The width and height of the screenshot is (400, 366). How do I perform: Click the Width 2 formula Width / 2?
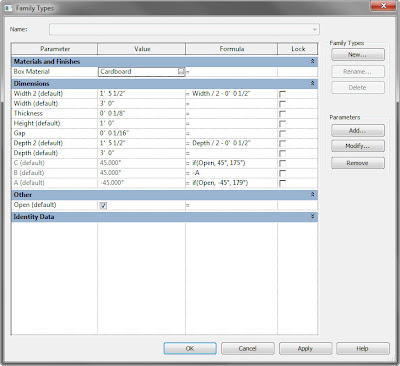(221, 94)
